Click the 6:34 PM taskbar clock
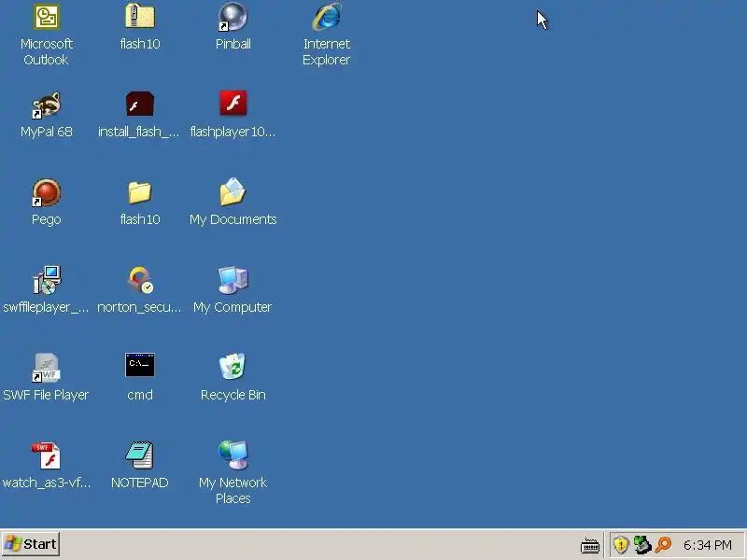The image size is (747, 560). [x=708, y=545]
